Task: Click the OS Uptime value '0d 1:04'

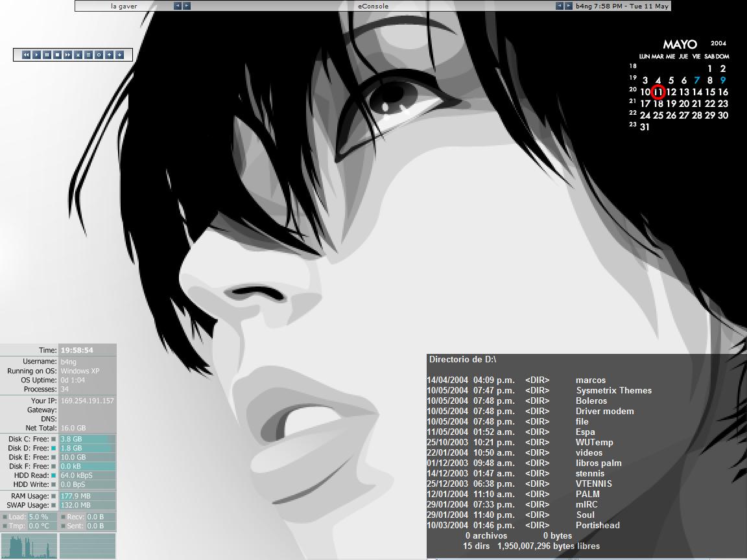Action: (73, 380)
